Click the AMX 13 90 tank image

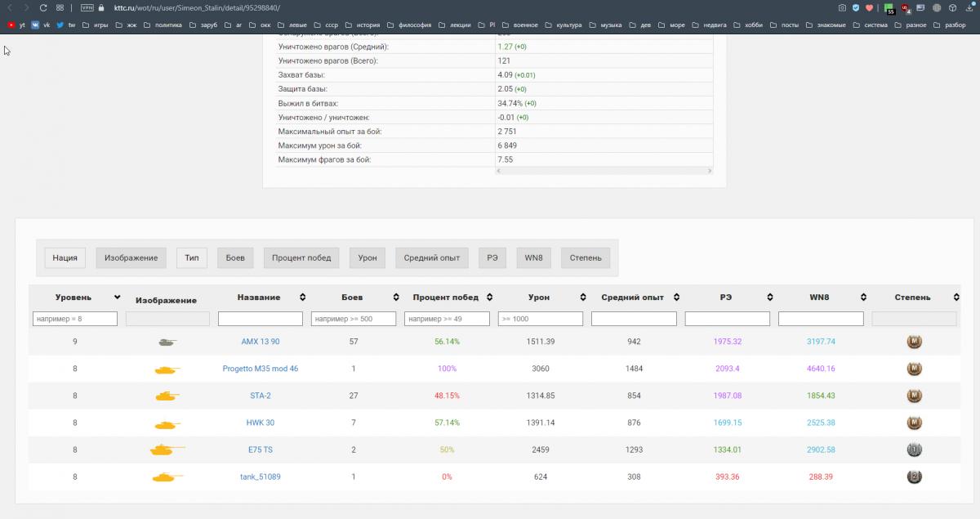[167, 342]
